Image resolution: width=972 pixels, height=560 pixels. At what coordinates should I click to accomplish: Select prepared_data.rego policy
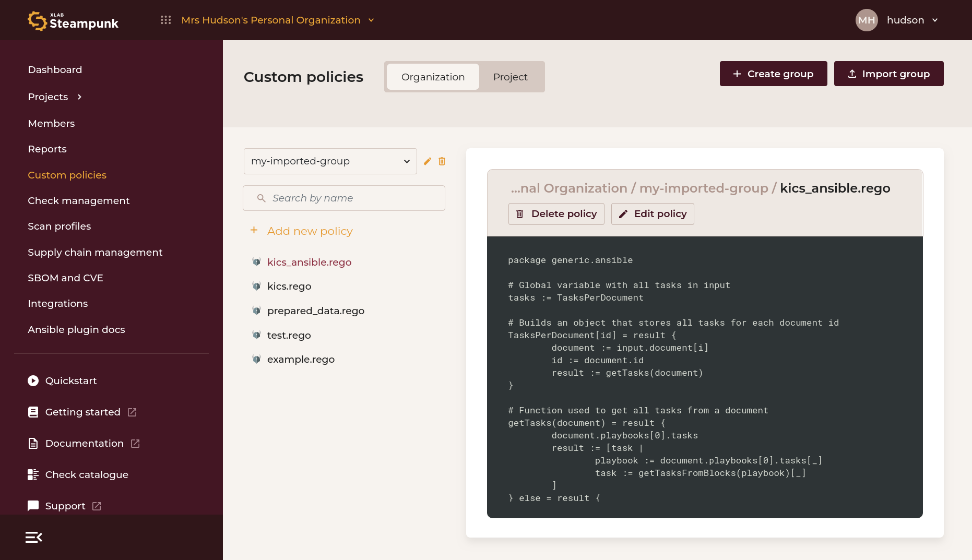[x=316, y=311]
